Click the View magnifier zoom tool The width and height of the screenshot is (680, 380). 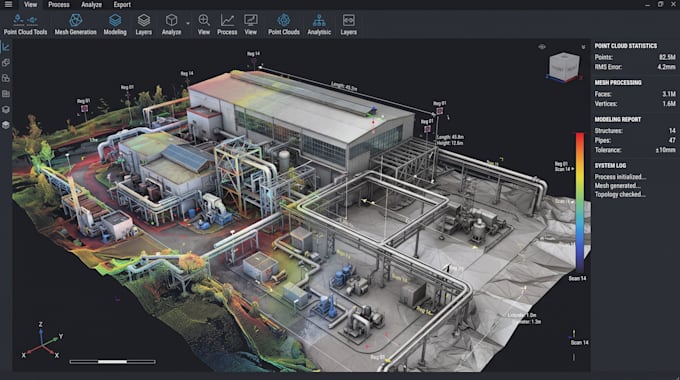click(x=204, y=25)
